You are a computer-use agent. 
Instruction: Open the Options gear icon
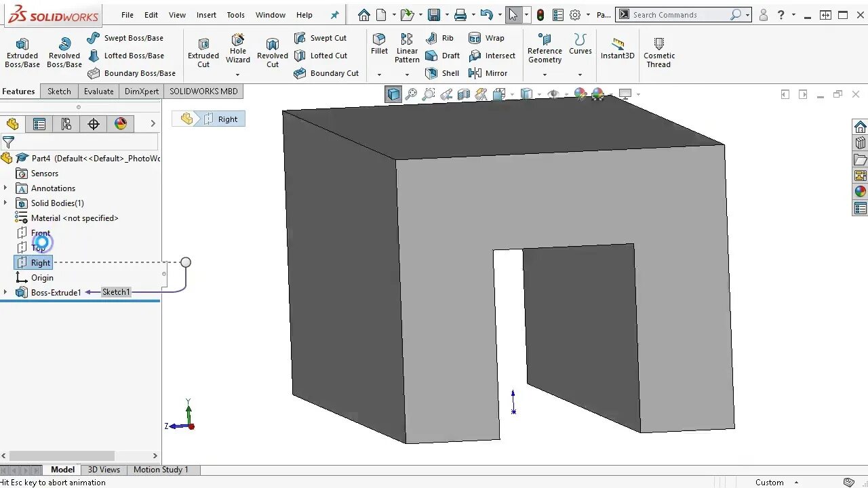(x=575, y=15)
